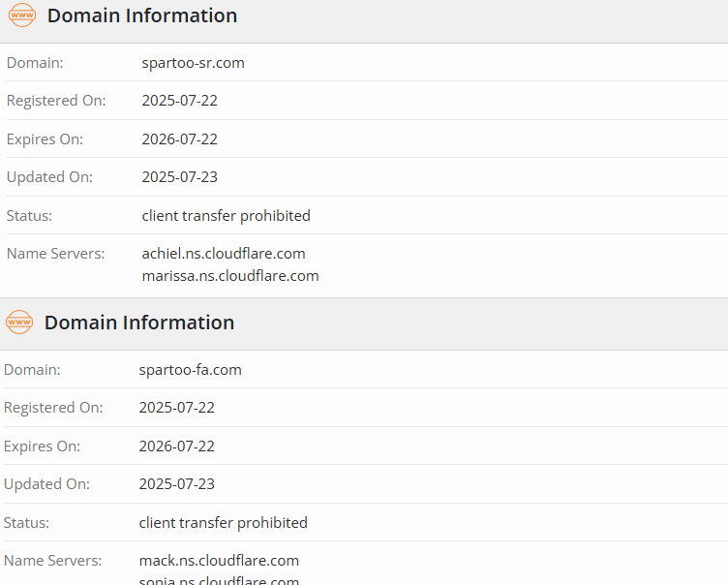Click the first Domain Information heading text
Screen dimensions: 728x585
pos(141,15)
